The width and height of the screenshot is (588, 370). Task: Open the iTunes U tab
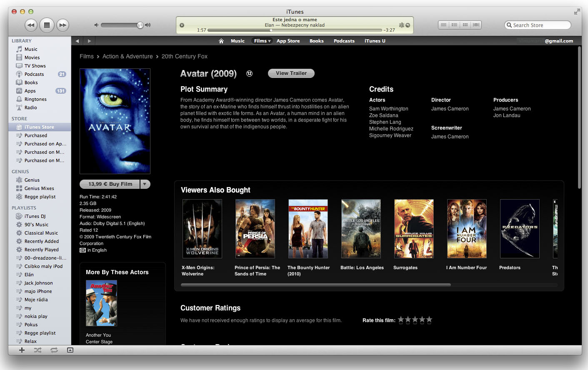pos(375,41)
